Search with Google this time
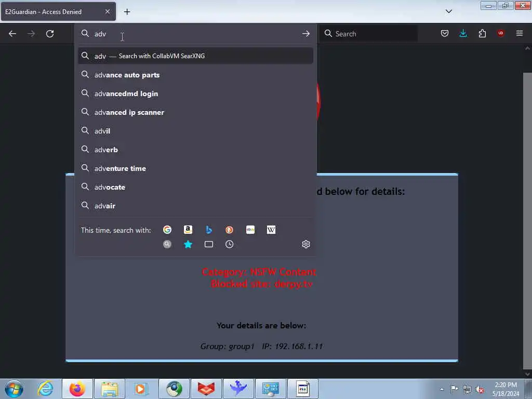532x399 pixels. (x=167, y=230)
